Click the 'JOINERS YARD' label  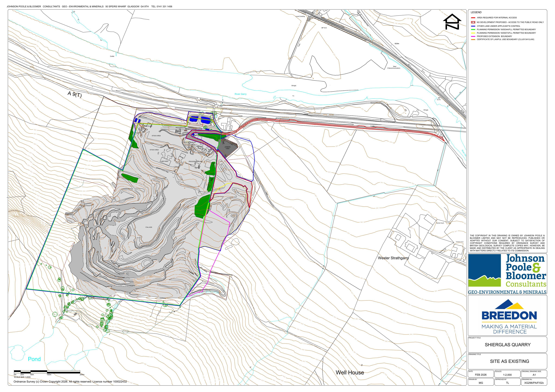(x=228, y=148)
